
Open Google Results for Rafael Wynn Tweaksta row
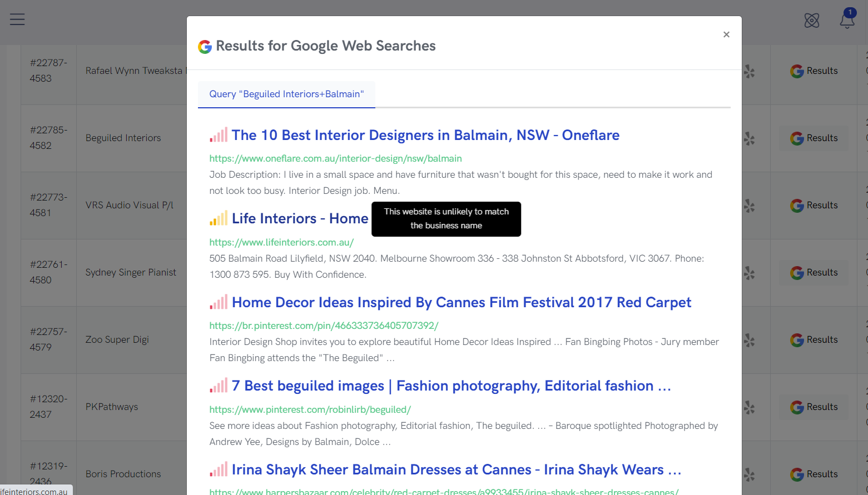click(x=814, y=71)
